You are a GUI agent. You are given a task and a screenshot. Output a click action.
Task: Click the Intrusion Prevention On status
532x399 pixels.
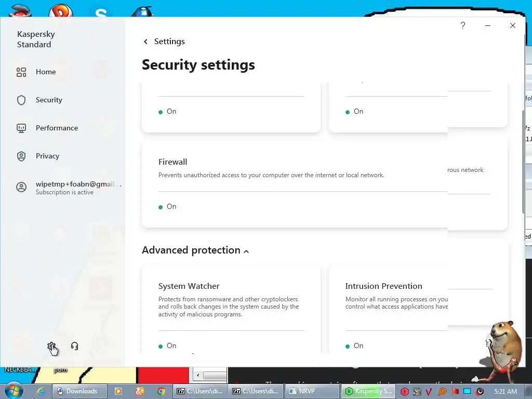click(354, 345)
